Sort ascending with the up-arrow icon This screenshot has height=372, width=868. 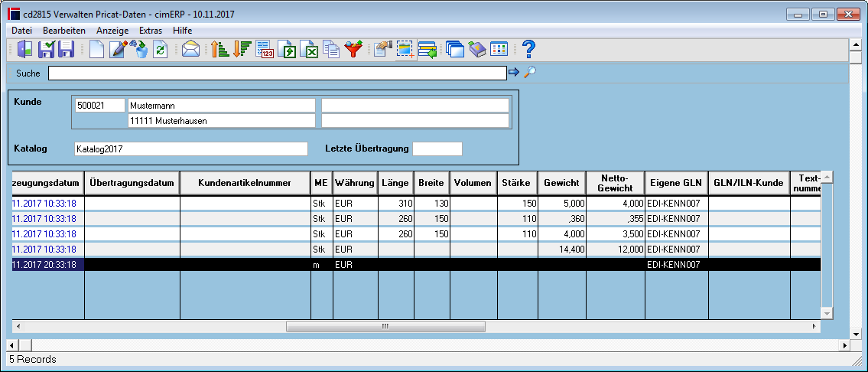coord(220,50)
